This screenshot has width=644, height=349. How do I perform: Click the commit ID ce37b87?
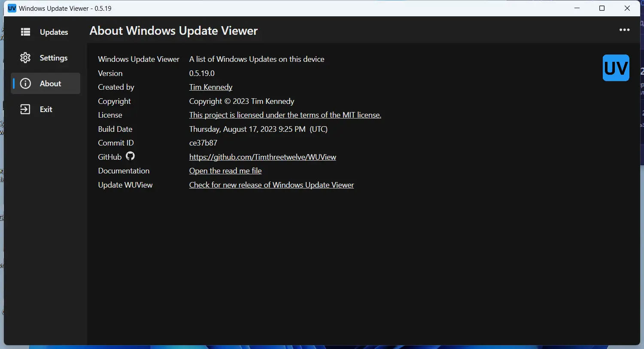tap(203, 143)
